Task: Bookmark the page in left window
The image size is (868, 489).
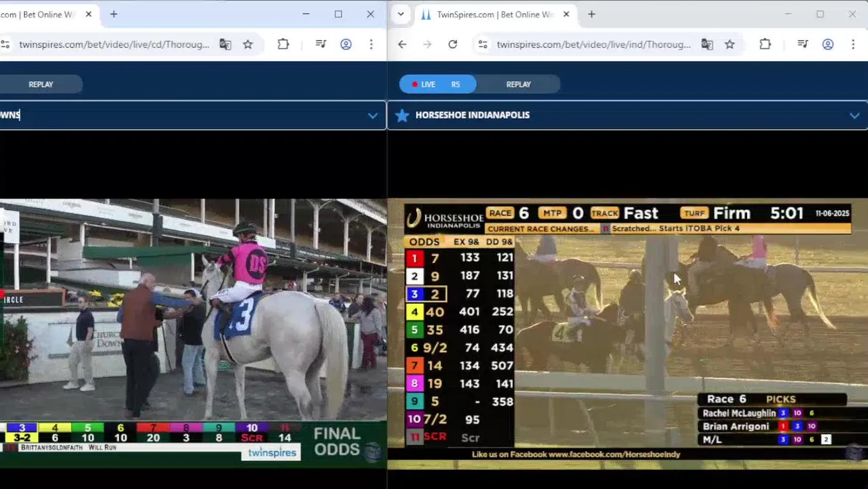Action: coord(248,44)
